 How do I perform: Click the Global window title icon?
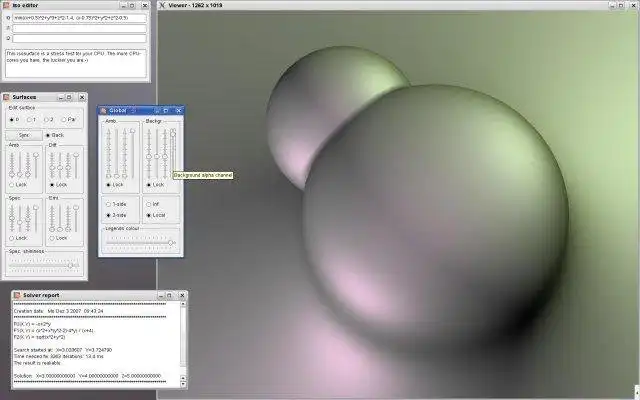103,111
